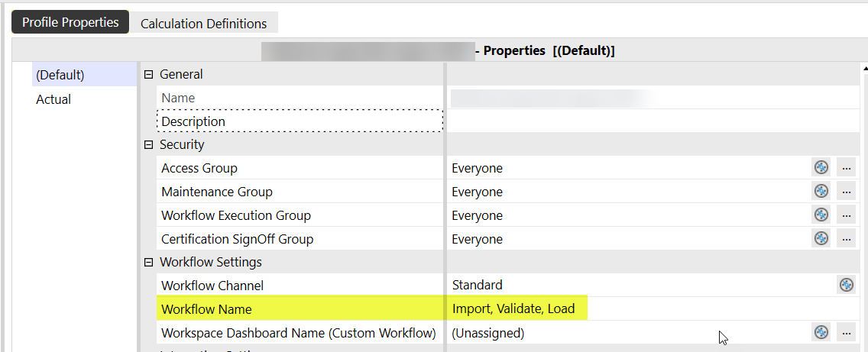Open ellipsis button for Workspace Dashboard Name

click(846, 332)
